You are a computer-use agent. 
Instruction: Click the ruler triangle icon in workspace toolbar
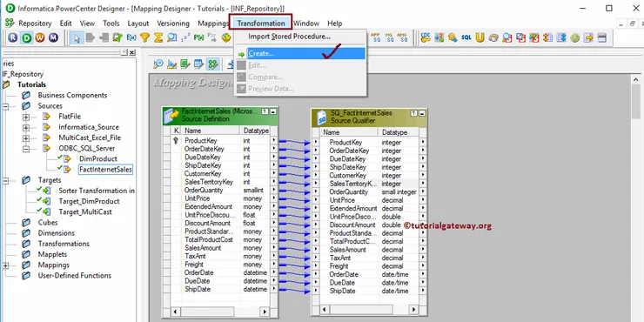click(171, 64)
